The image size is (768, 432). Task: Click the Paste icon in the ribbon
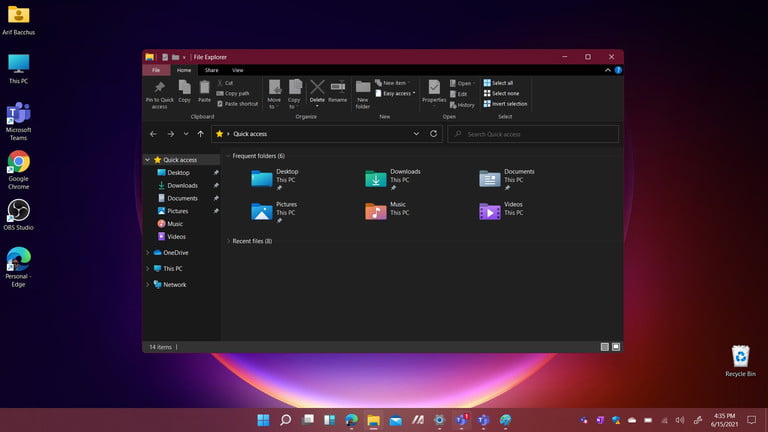pos(204,89)
